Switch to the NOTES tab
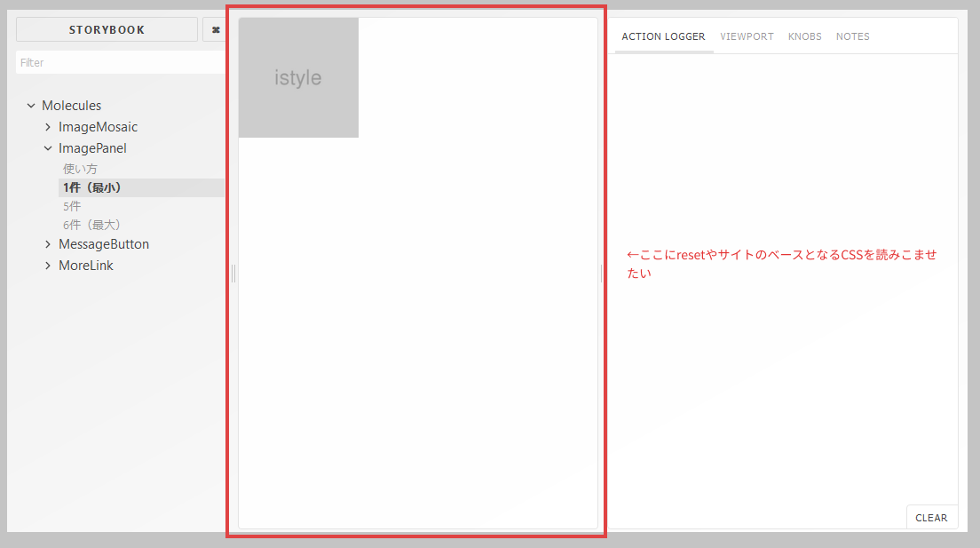980x548 pixels. tap(852, 36)
